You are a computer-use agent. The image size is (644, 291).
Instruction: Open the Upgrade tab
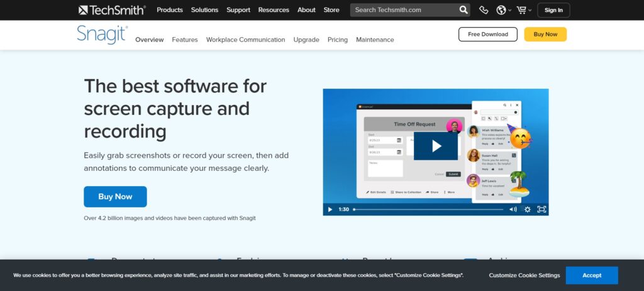pos(306,40)
